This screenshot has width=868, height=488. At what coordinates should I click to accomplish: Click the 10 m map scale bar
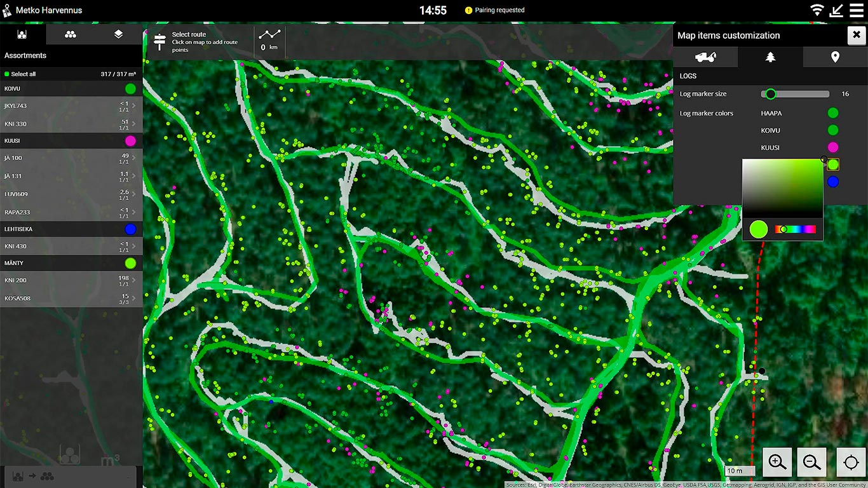(x=740, y=471)
